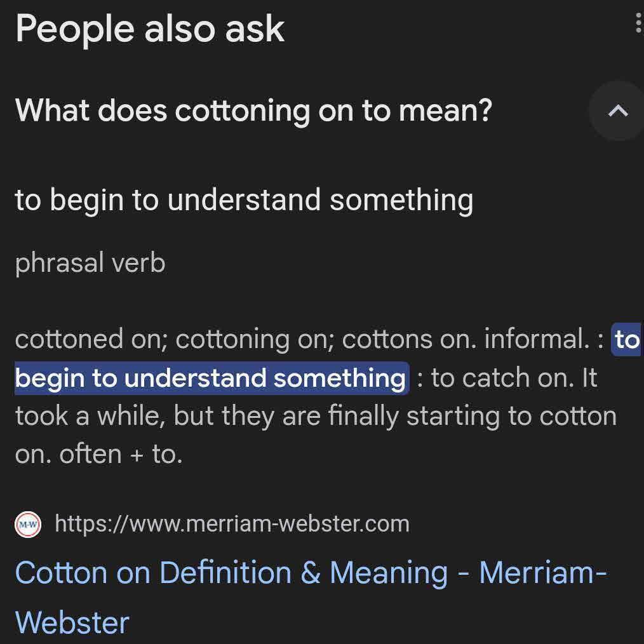644x644 pixels.
Task: Click "Webster" on the link's second line
Action: click(x=72, y=622)
